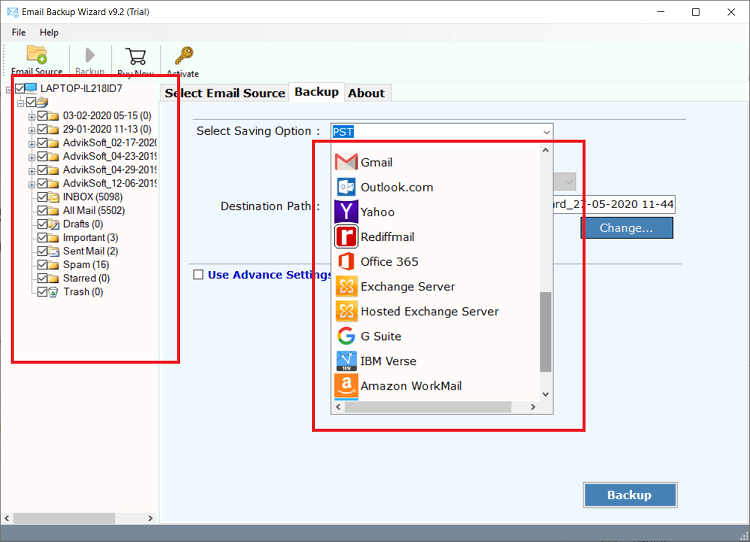Click the Use Advance Settings label

point(269,275)
